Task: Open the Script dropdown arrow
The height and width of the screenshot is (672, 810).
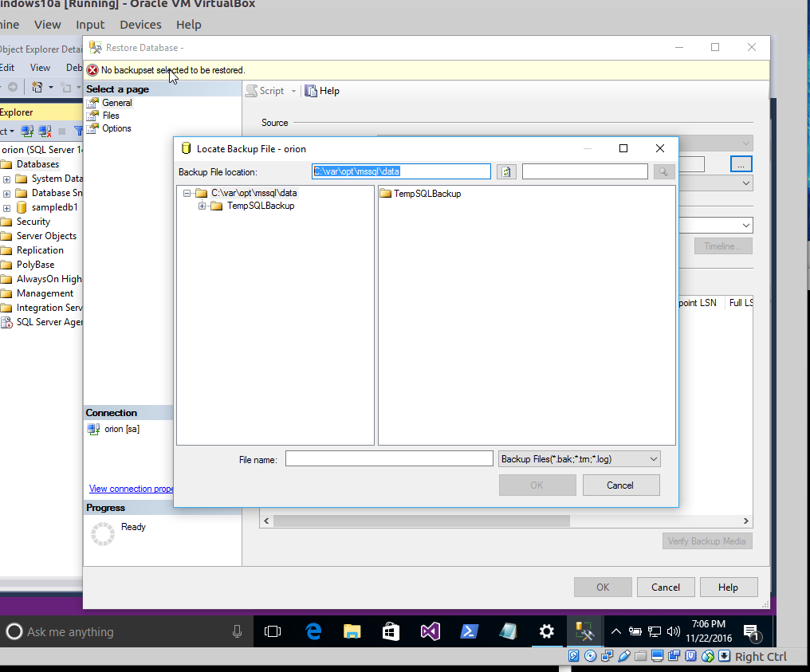Action: 293,92
